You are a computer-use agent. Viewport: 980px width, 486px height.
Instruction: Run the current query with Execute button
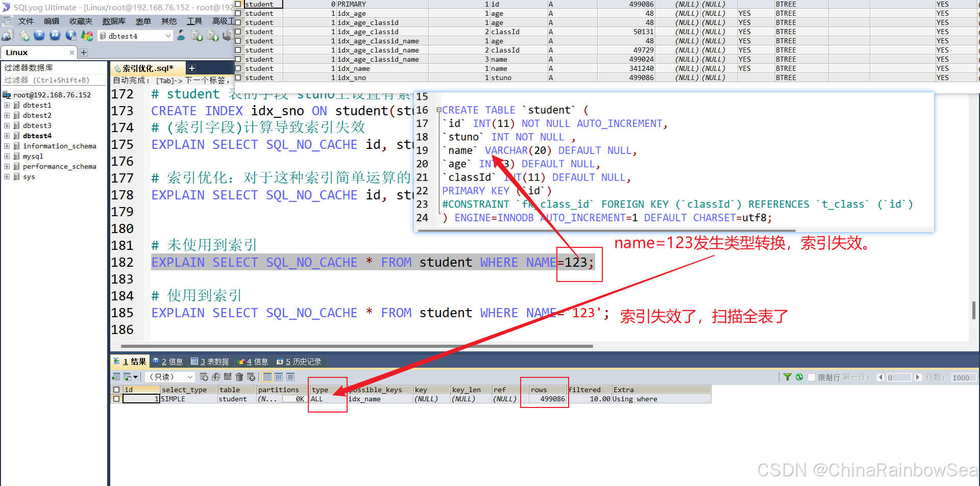point(39,36)
